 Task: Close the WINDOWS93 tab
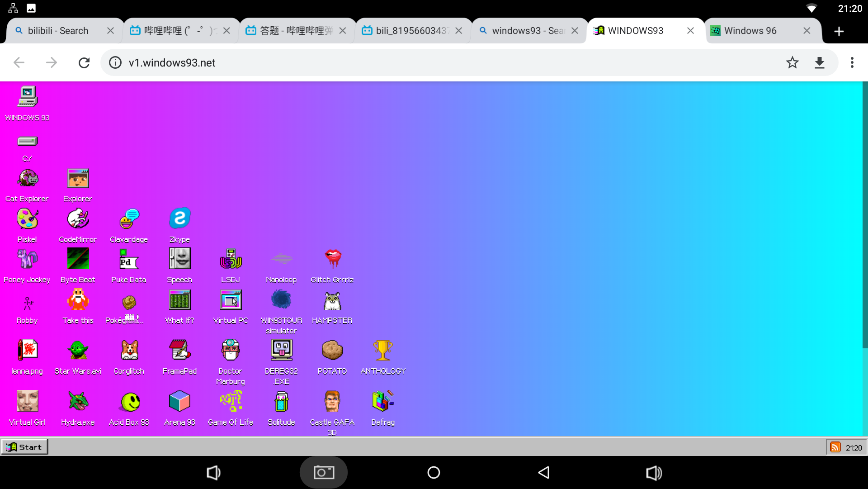(x=690, y=31)
